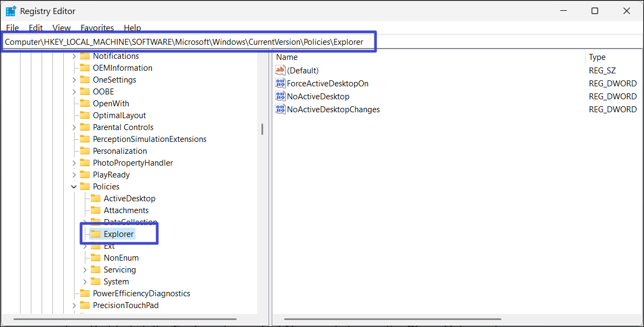Click the PhotoPropertyHandler folder icon

pos(85,163)
